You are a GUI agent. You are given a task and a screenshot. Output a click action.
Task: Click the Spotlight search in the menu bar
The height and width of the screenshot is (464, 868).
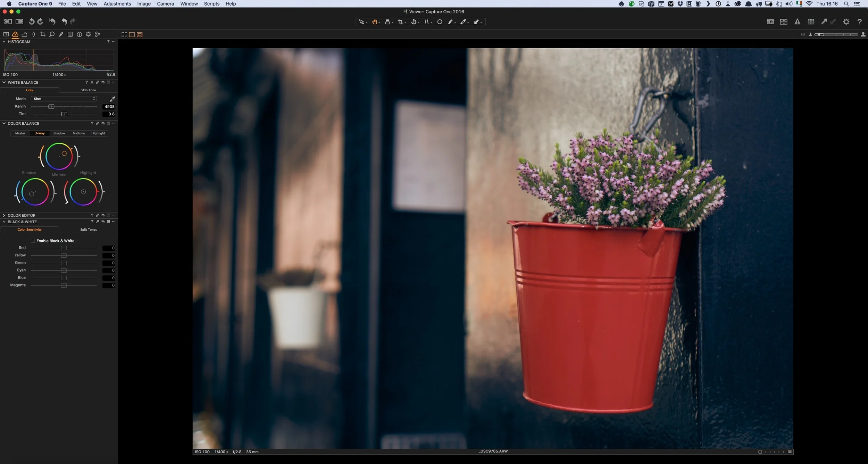pos(846,4)
